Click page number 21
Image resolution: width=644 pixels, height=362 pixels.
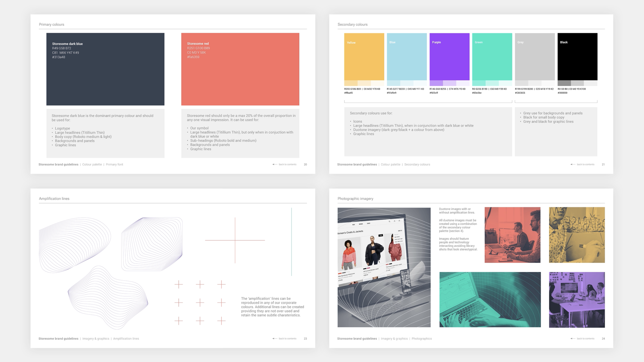603,164
